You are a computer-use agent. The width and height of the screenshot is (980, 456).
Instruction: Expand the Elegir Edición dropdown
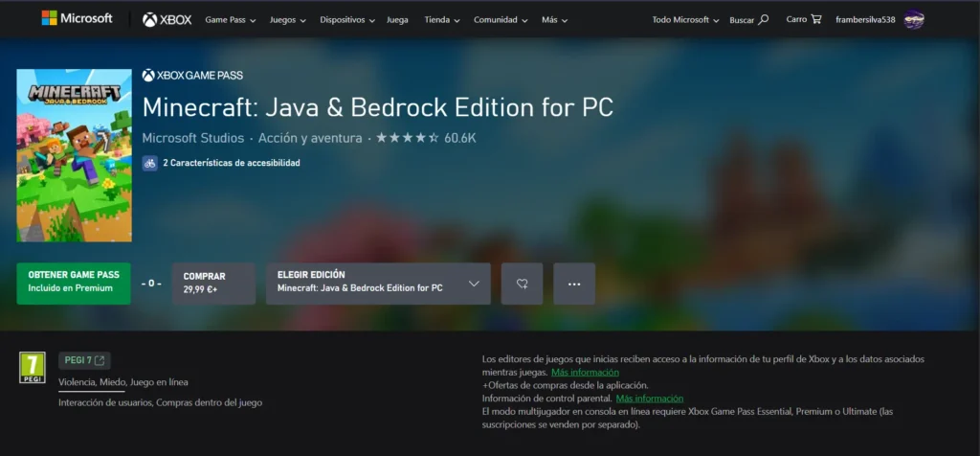378,284
